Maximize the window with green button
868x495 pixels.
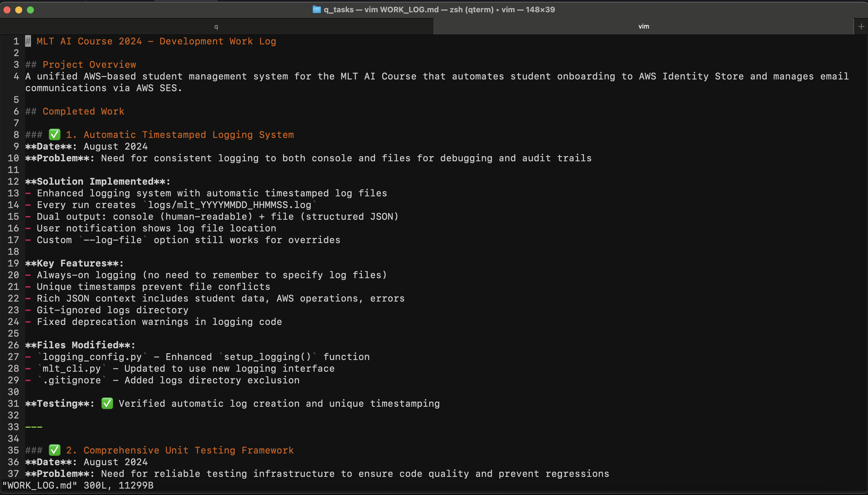pyautogui.click(x=30, y=10)
